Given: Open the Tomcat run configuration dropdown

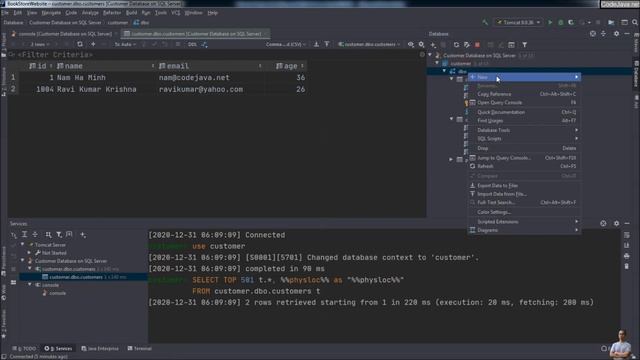Looking at the screenshot, I should click(x=518, y=22).
